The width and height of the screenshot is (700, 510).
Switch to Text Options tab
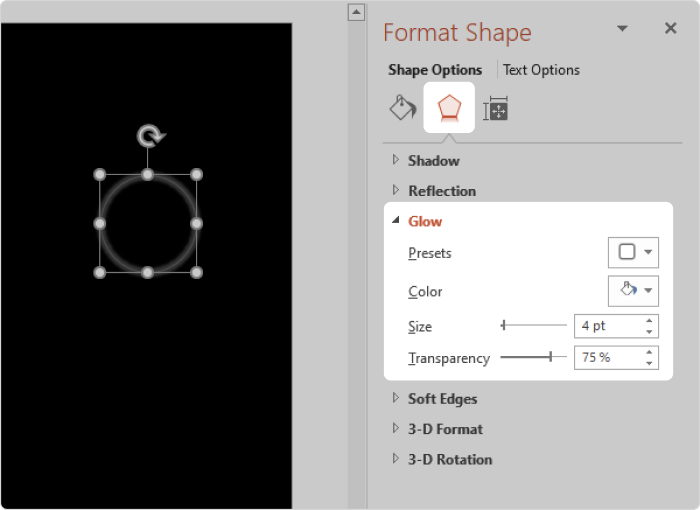point(541,70)
